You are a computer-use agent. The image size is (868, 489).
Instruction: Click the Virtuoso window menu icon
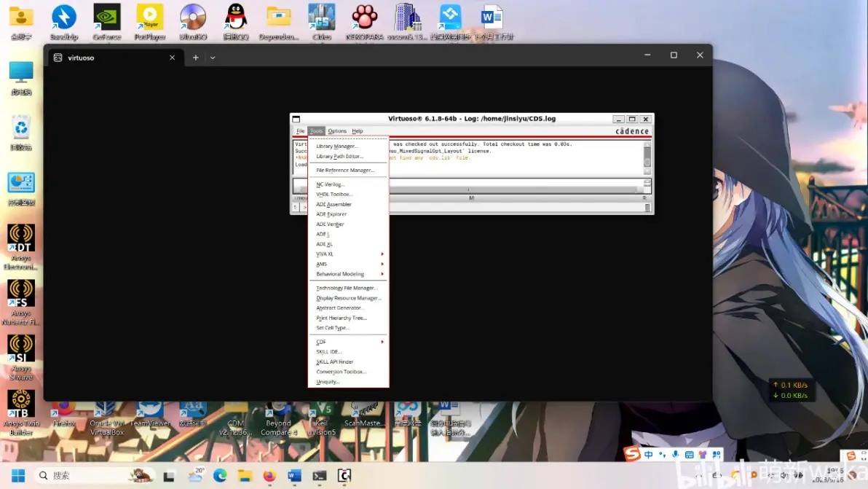296,119
